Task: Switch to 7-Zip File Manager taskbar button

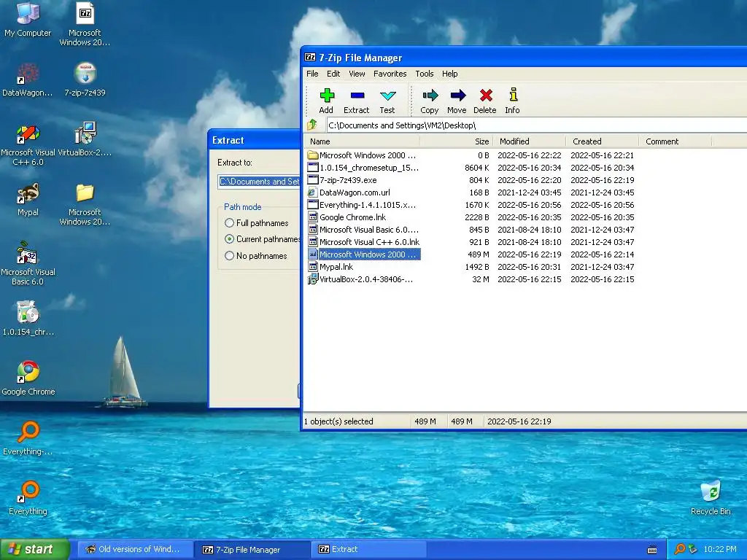Action: click(x=252, y=549)
